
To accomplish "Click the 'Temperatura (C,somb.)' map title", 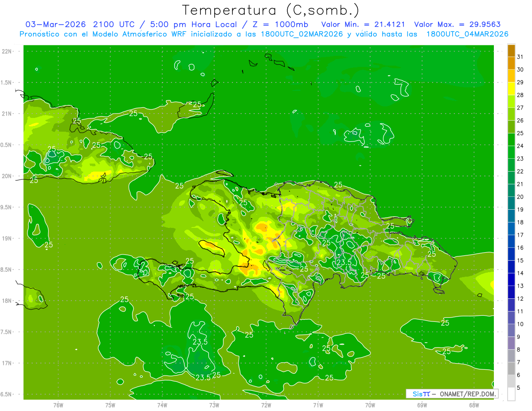I will 270,10.
